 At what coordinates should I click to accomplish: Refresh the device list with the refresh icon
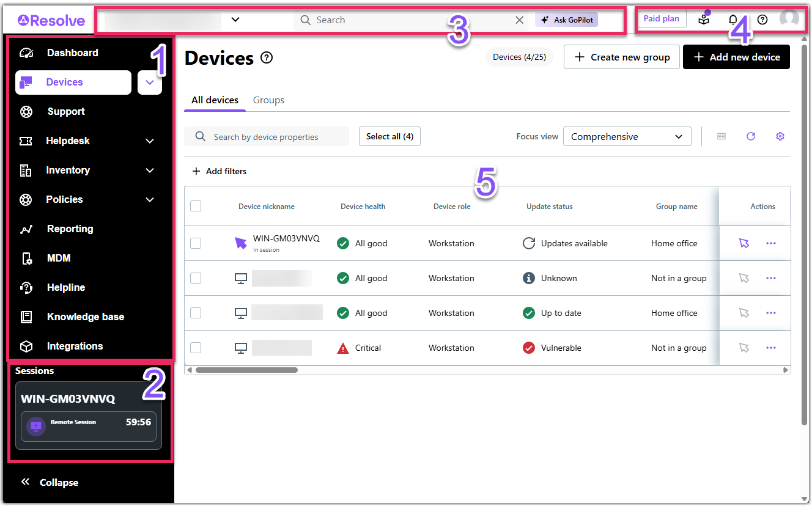(x=751, y=136)
